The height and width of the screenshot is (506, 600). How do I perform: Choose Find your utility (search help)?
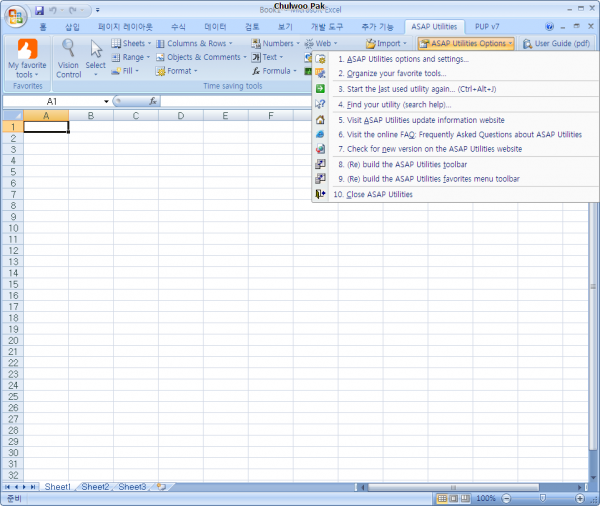(x=455, y=104)
